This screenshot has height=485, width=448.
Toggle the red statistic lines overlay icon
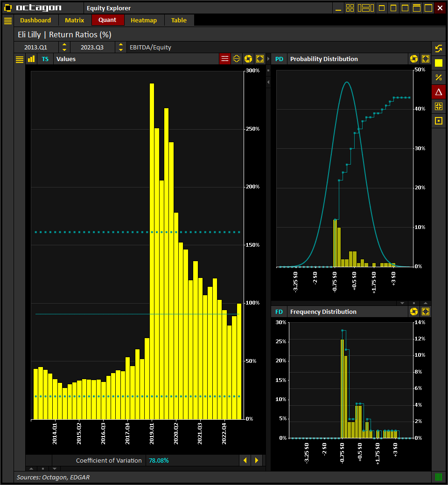tap(225, 59)
